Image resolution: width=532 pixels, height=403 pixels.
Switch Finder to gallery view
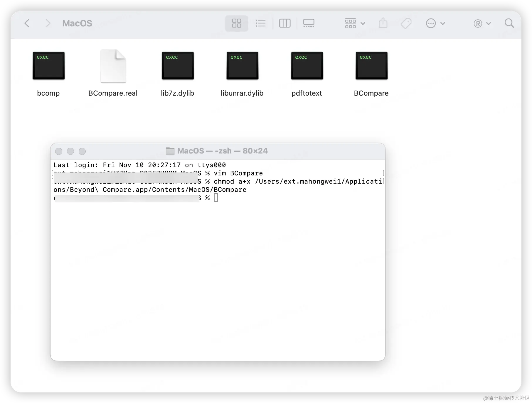click(x=309, y=23)
